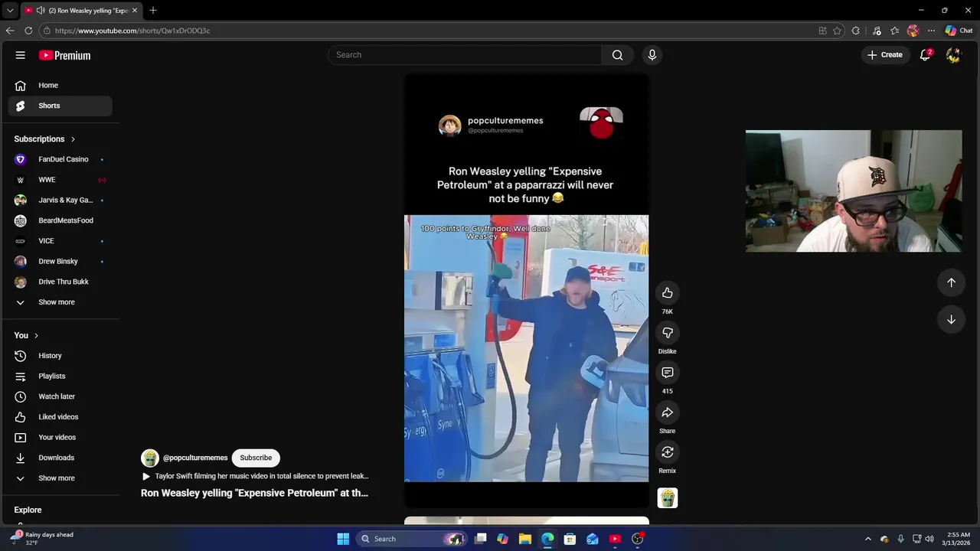
Task: Open Downloads
Action: coord(60,458)
